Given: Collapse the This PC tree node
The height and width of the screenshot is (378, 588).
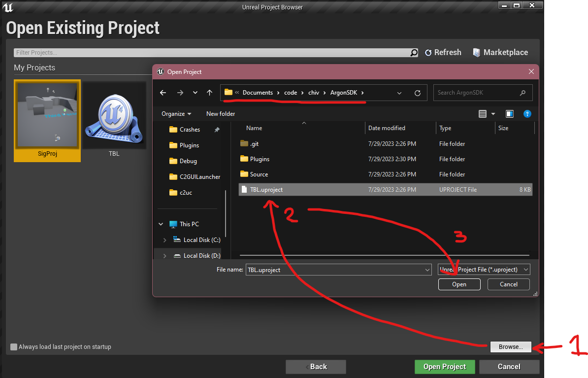Looking at the screenshot, I should [161, 224].
